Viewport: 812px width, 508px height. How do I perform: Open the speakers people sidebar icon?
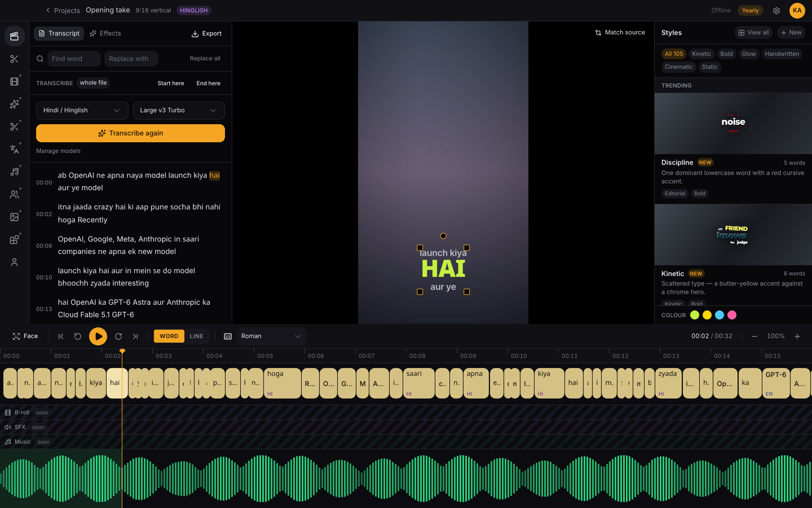click(x=14, y=194)
